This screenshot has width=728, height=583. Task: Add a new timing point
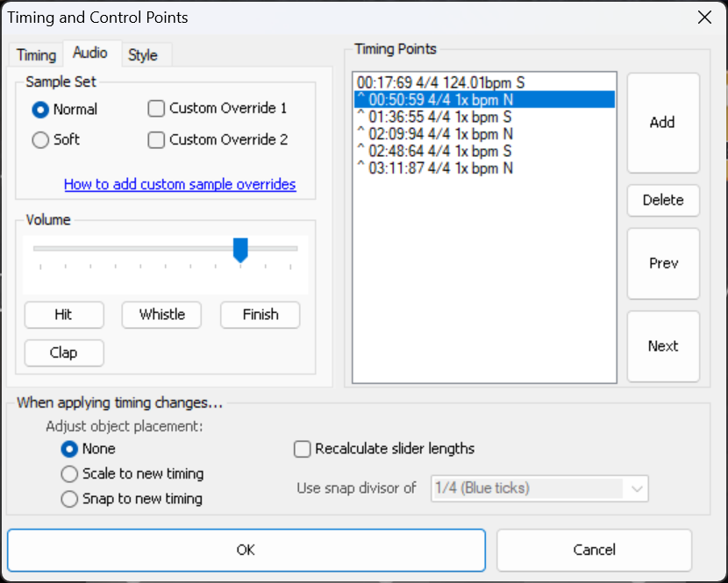tap(662, 123)
